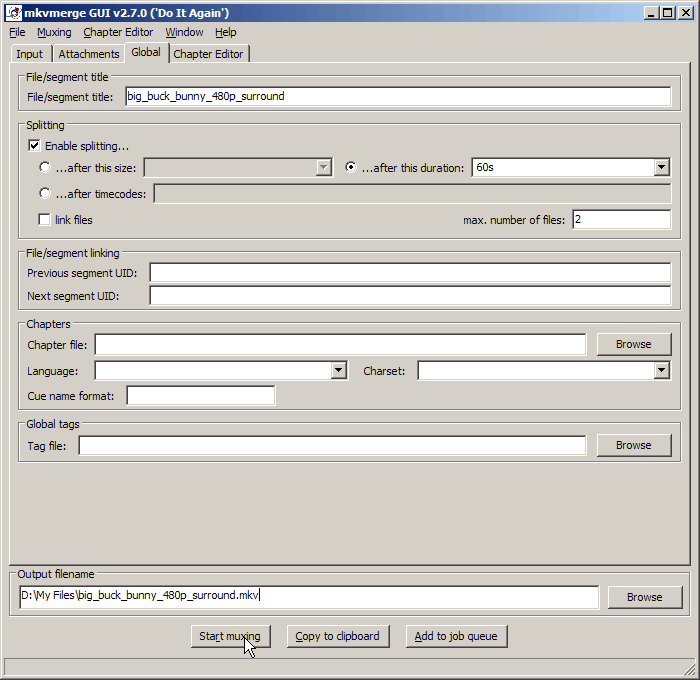Enable the link files checkbox
Viewport: 700px width, 680px height.
tap(44, 220)
